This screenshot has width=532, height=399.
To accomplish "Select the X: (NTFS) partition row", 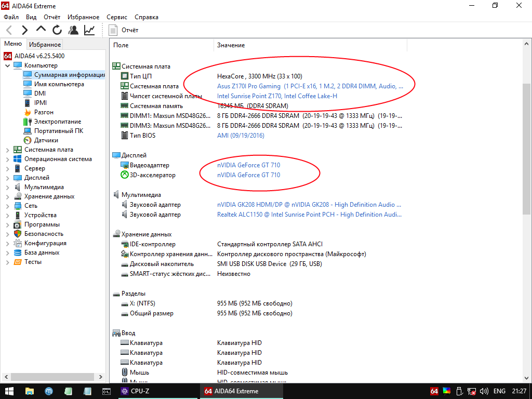I will pos(261,303).
